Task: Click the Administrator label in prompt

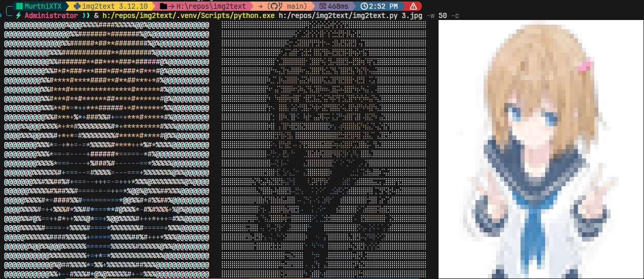Action: click(51, 16)
